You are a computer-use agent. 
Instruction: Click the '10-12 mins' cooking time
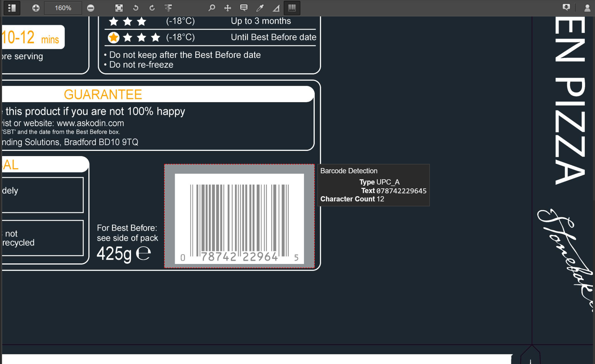point(31,37)
